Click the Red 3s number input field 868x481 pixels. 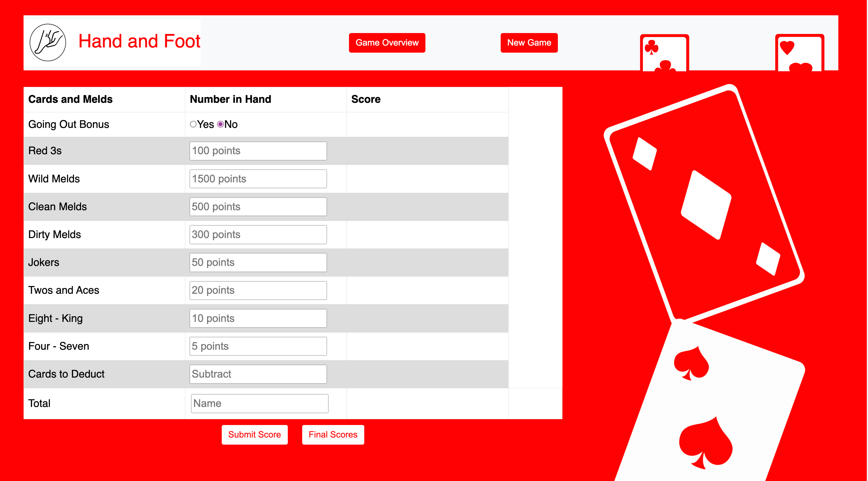(258, 151)
